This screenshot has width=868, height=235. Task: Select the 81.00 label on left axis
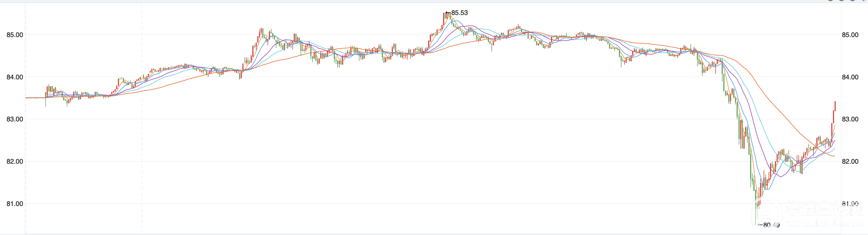pyautogui.click(x=15, y=203)
